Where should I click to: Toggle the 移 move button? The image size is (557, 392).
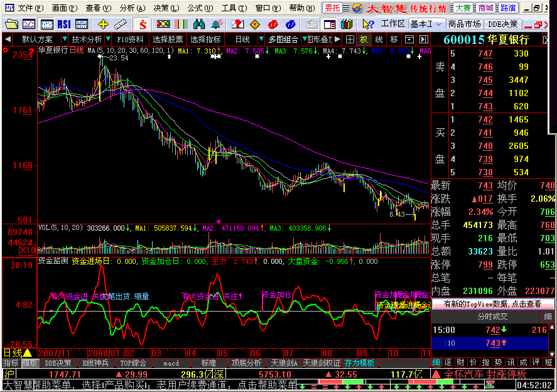pos(394,40)
